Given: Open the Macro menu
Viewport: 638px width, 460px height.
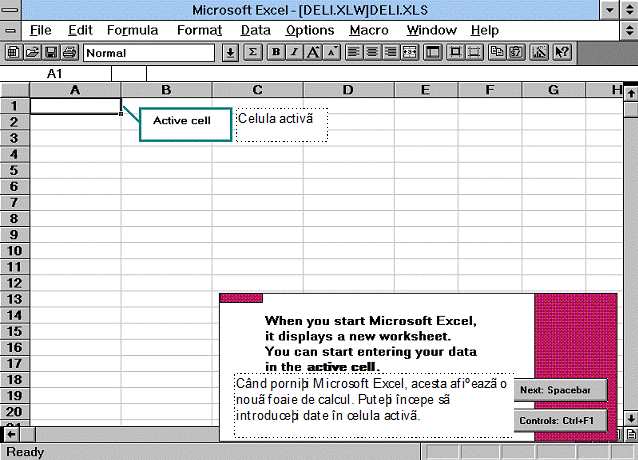Looking at the screenshot, I should coord(369,30).
